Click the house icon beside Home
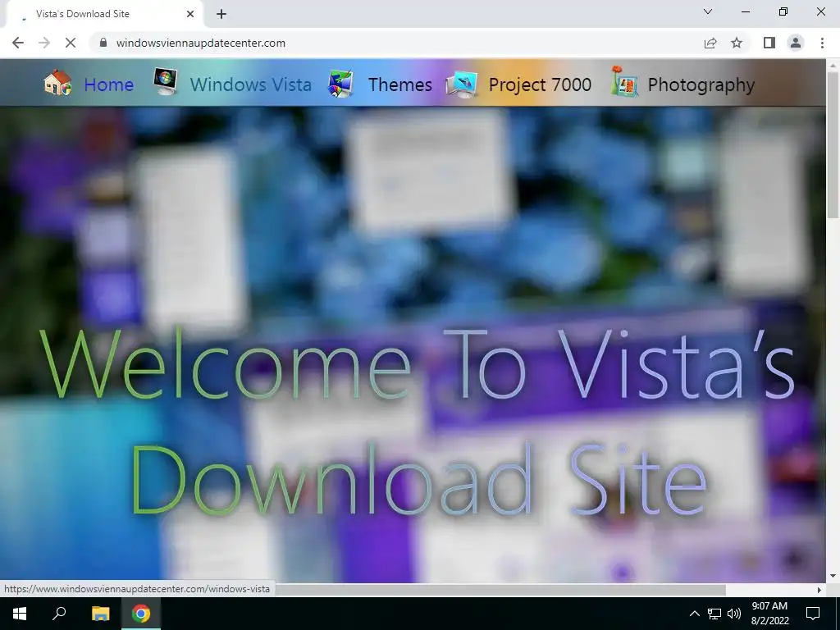Screen dimensions: 840x630 pos(57,83)
